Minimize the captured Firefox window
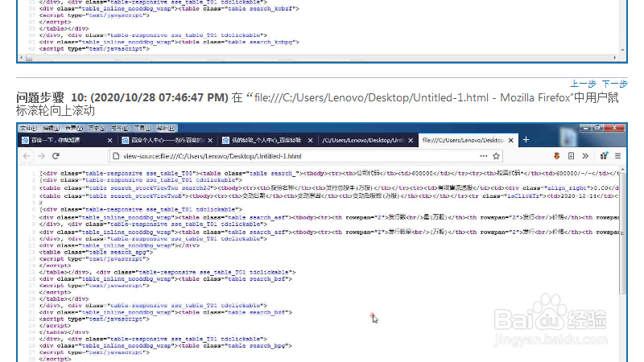 pos(585,128)
